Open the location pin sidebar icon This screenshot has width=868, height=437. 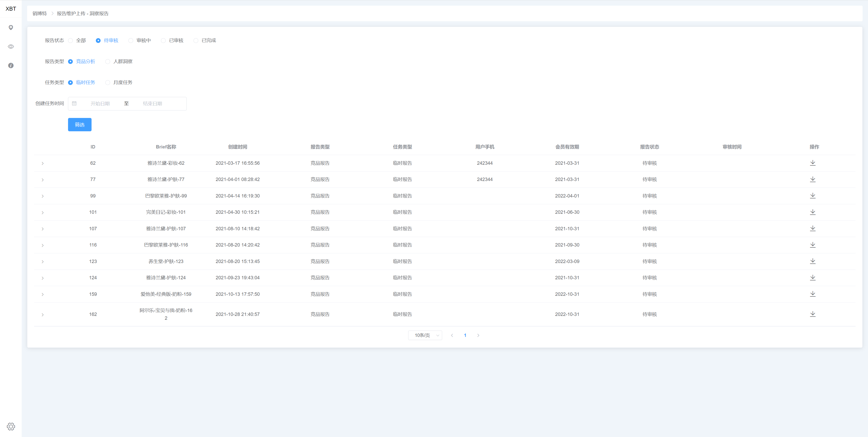point(11,28)
